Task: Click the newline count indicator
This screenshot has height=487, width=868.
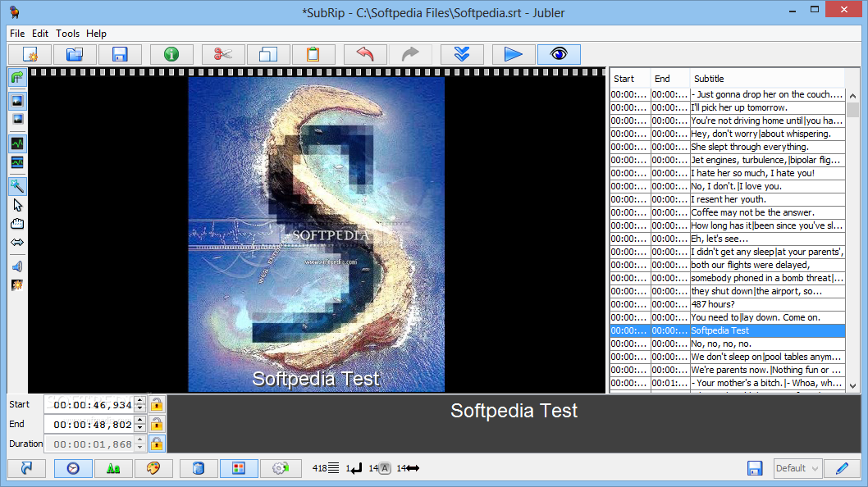Action: click(354, 468)
